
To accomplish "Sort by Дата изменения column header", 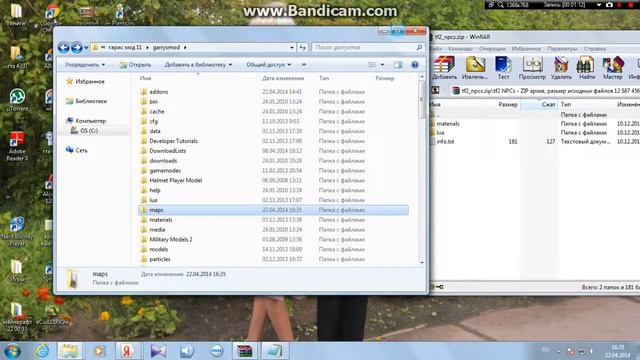I will tap(283, 78).
